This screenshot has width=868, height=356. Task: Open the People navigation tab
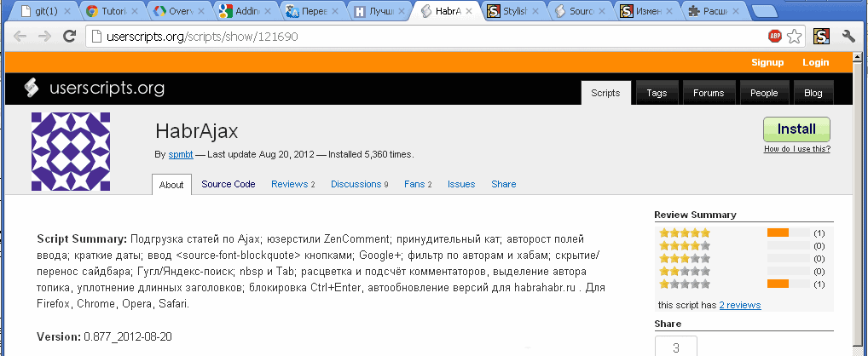coord(764,93)
